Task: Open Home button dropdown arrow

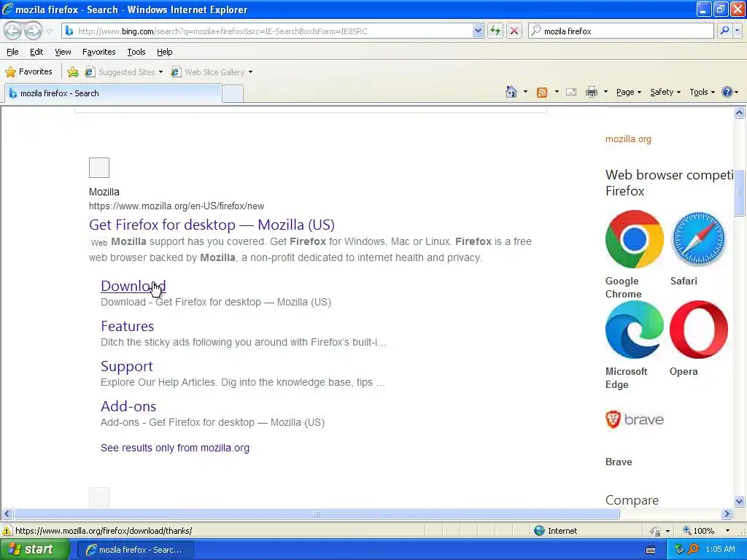Action: [525, 92]
